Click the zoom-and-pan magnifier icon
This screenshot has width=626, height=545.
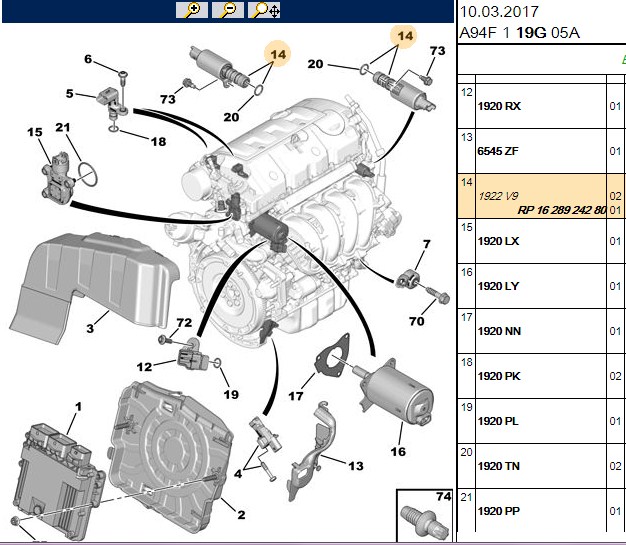(x=264, y=10)
